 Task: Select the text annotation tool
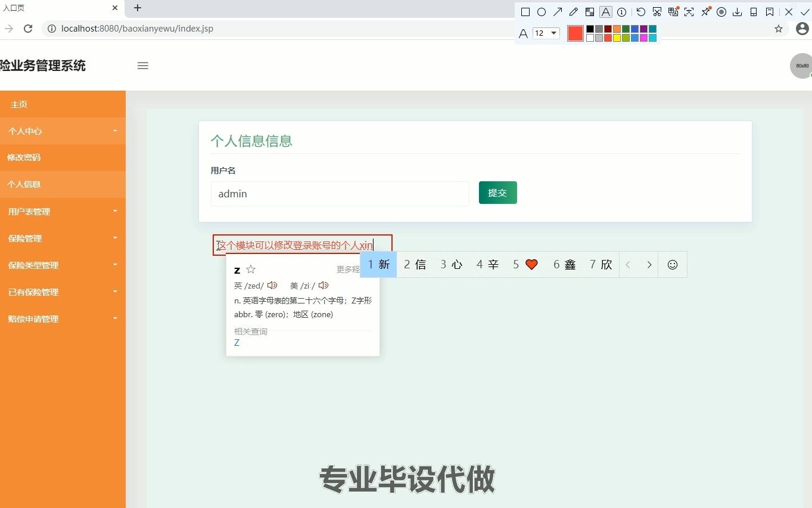(606, 12)
